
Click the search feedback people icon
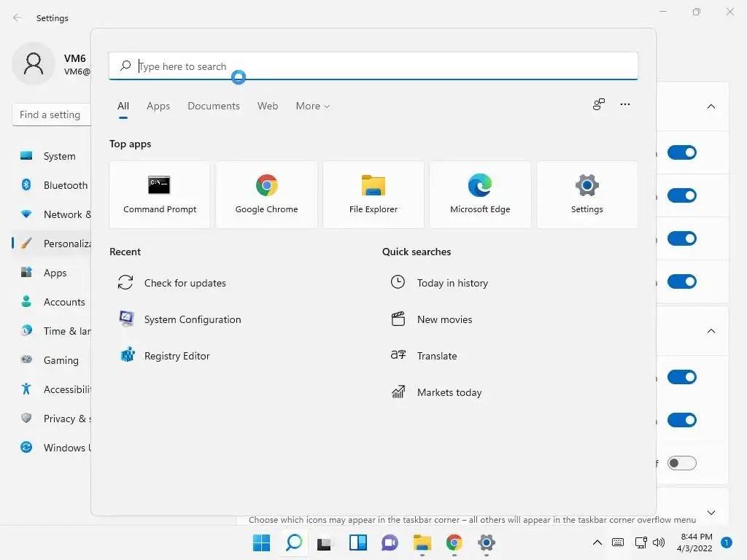[599, 104]
